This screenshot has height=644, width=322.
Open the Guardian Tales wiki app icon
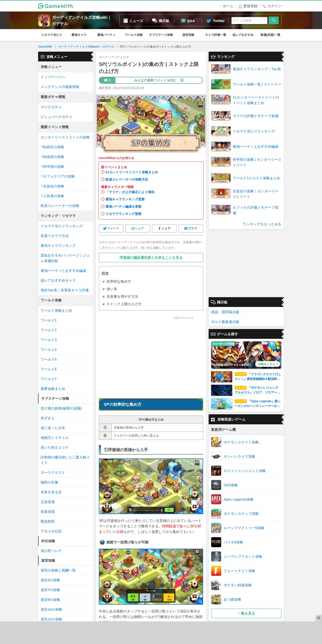point(44,21)
